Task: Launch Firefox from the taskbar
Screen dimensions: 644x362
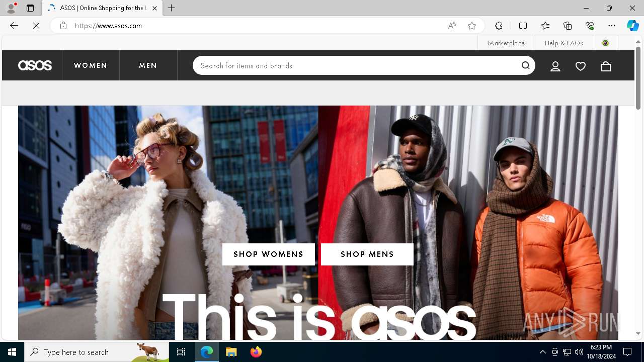Action: point(256,352)
